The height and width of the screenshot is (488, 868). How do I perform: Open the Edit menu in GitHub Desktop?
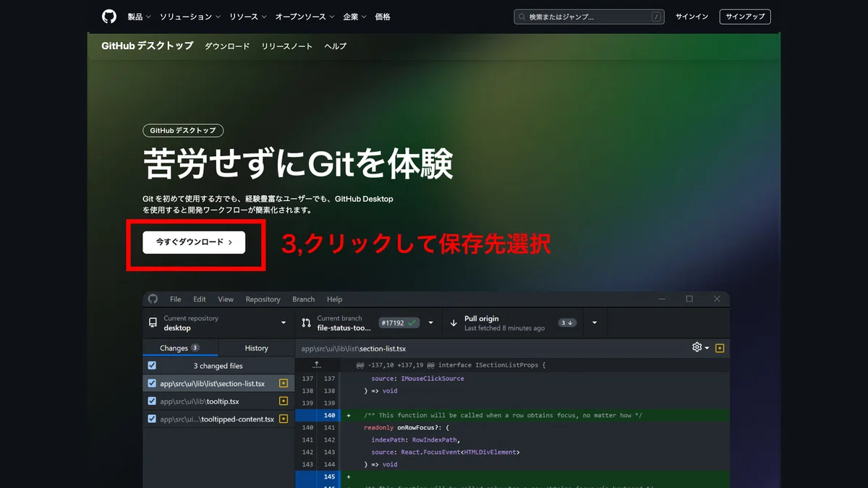click(x=200, y=299)
